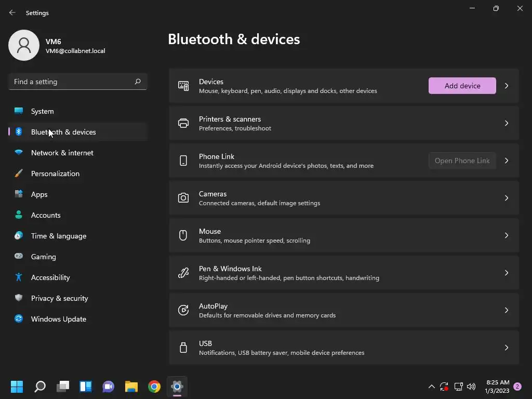Click 'Buttons, mouse pointer speed, scrolling' text
532x399 pixels.
pos(255,241)
